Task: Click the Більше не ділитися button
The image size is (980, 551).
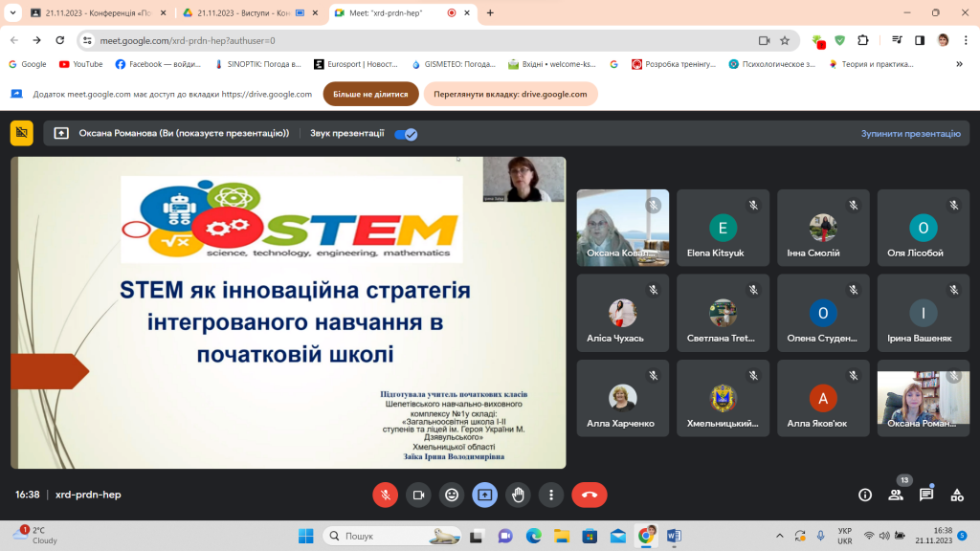Action: (x=370, y=95)
